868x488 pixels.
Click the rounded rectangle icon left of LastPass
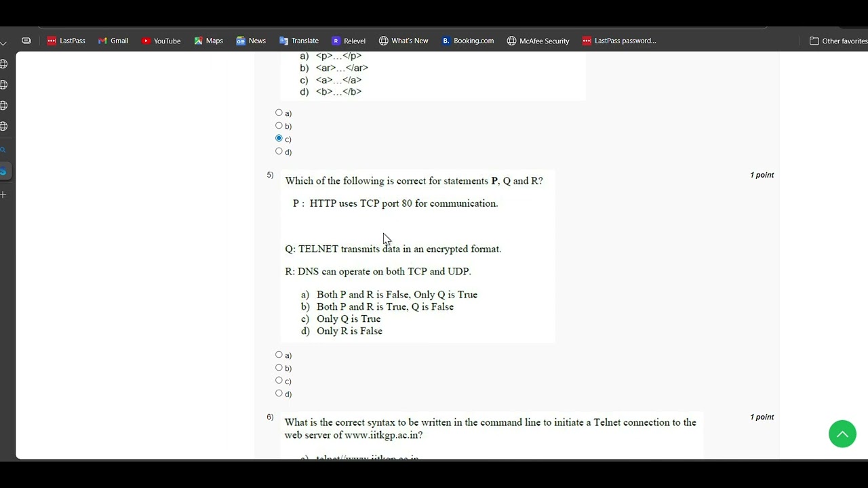26,41
